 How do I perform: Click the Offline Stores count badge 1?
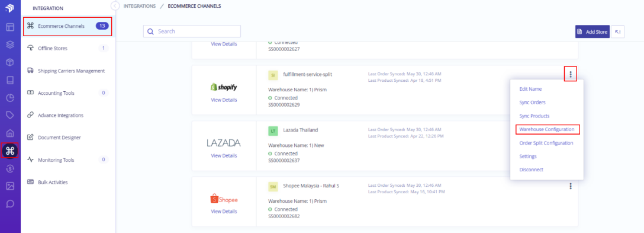point(104,48)
